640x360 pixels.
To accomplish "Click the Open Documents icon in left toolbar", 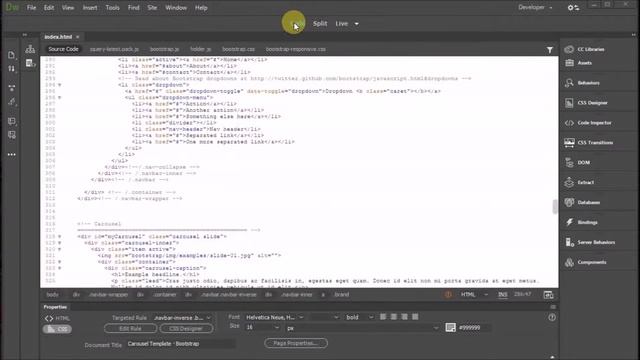I will click(11, 55).
